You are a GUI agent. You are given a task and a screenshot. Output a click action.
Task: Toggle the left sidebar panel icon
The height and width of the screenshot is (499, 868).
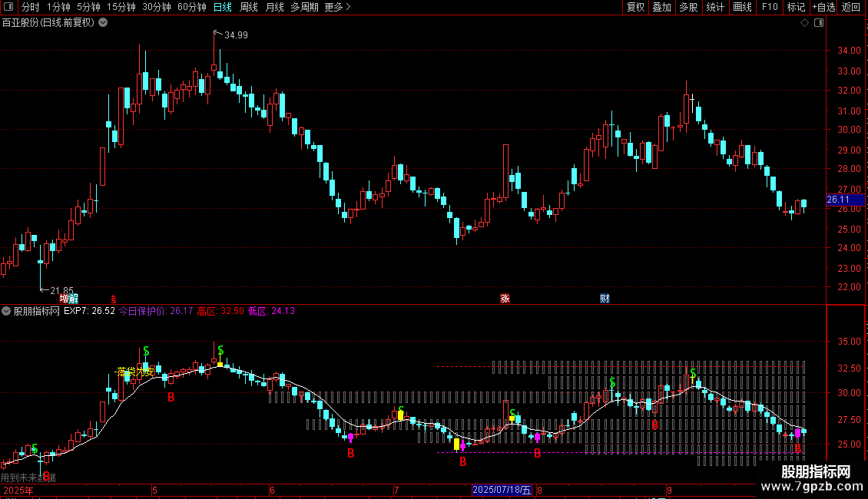(x=8, y=7)
